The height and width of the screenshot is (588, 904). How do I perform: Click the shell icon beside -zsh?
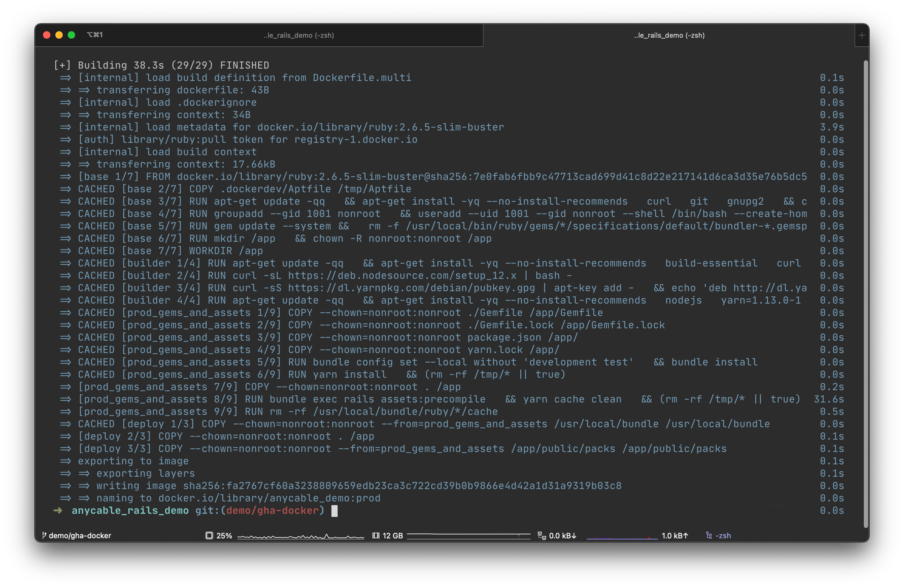(x=709, y=535)
